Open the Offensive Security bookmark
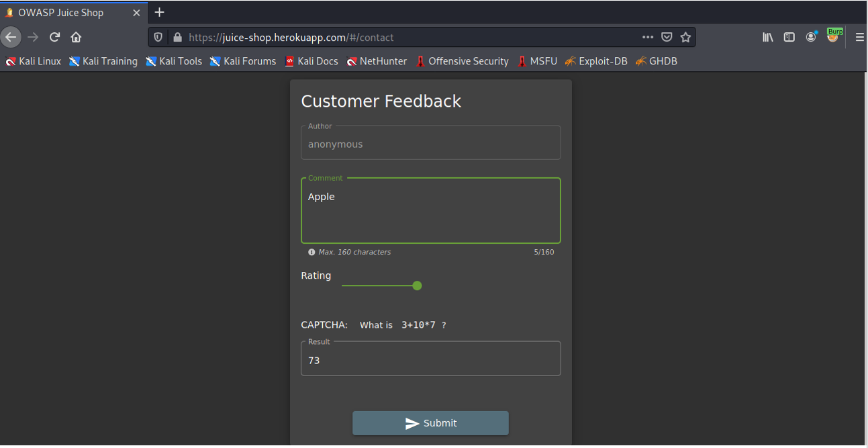The height and width of the screenshot is (448, 868). [462, 61]
